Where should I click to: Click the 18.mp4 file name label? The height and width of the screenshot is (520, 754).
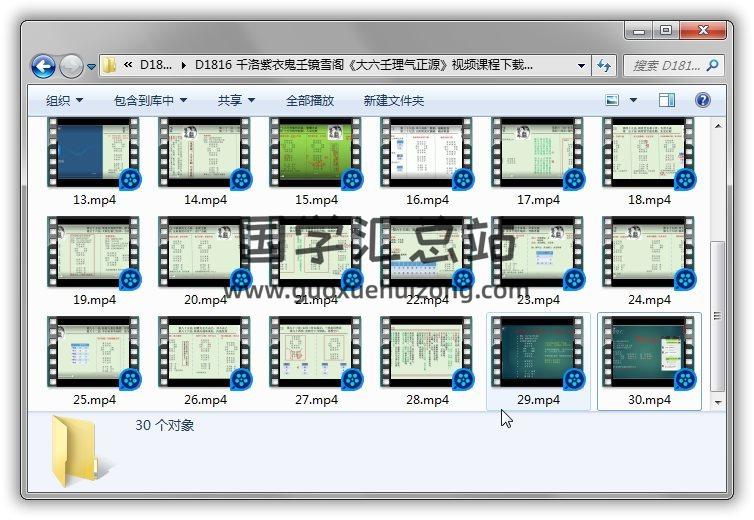649,200
